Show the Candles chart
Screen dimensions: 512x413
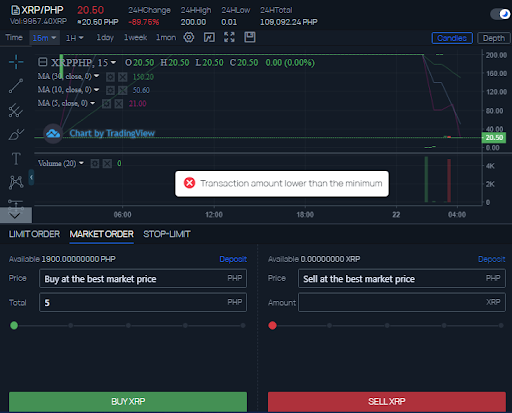pyautogui.click(x=452, y=38)
